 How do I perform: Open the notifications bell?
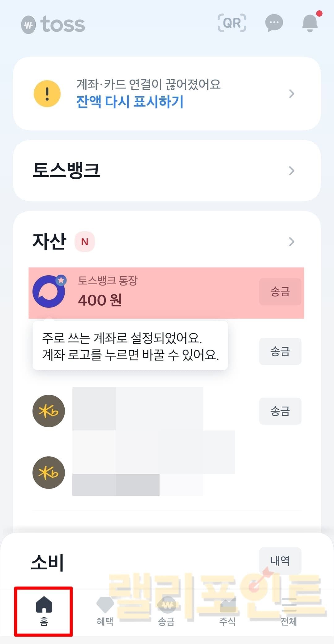tap(310, 23)
